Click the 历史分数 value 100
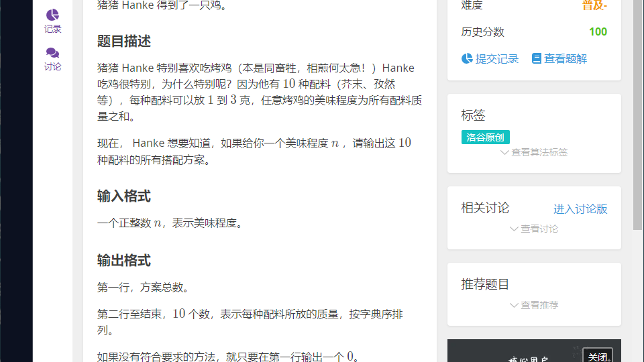 (598, 32)
